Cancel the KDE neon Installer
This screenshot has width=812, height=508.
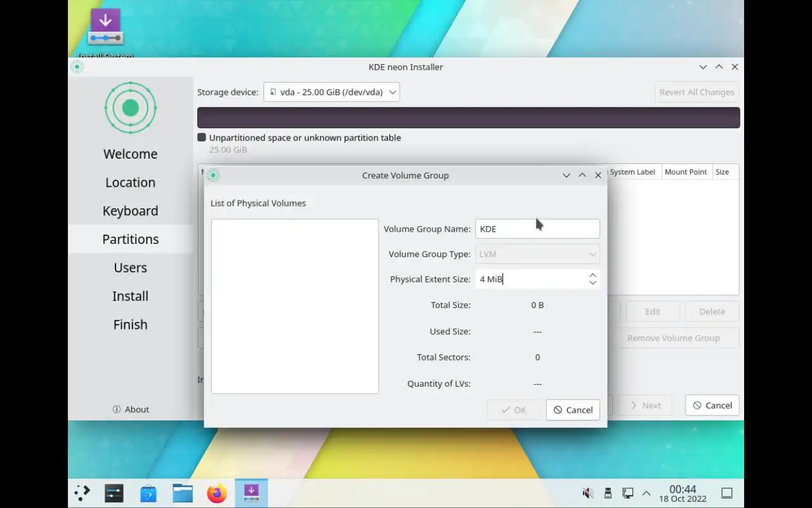click(712, 405)
